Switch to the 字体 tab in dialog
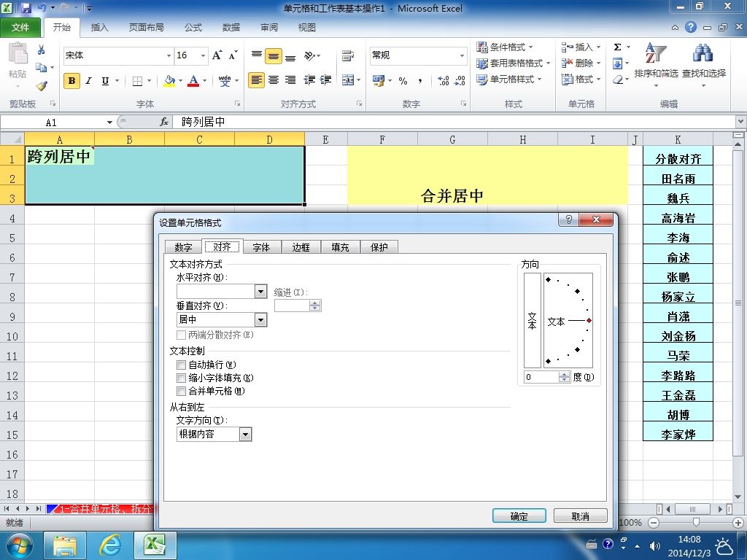 [x=261, y=247]
